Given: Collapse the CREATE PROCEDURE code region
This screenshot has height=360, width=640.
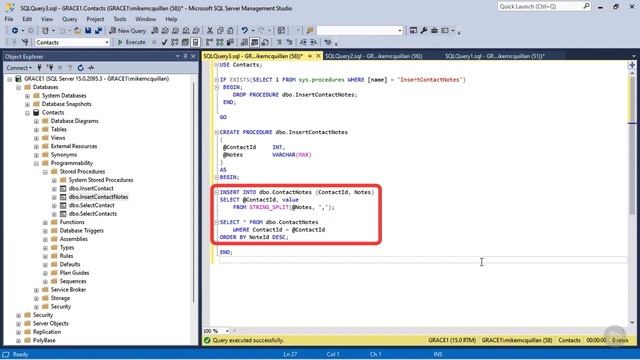Looking at the screenshot, I should (217, 132).
